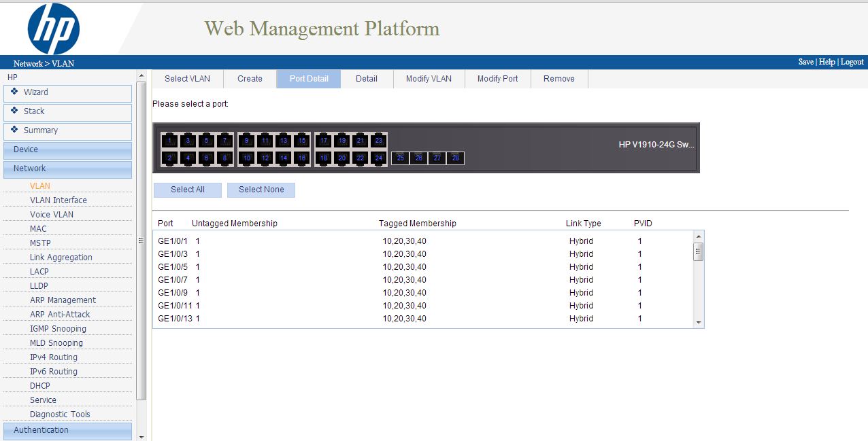Select SFP port 28 on the switch
The width and height of the screenshot is (868, 441).
456,158
